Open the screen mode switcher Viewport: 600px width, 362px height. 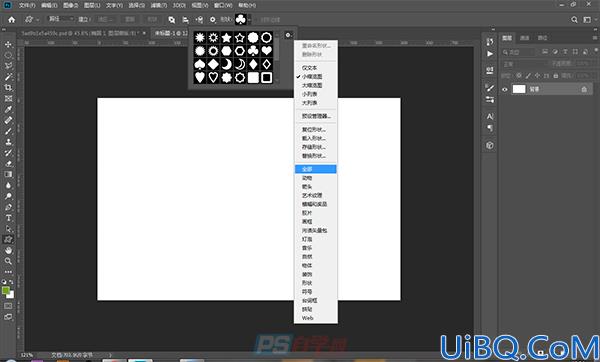[x=8, y=317]
